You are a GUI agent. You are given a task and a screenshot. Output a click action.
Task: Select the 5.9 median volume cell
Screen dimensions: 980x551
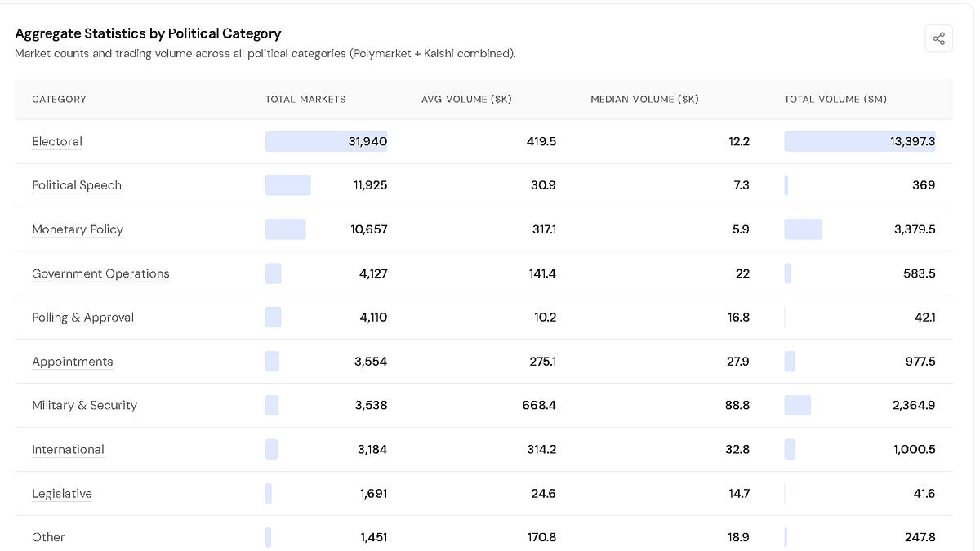pos(741,229)
